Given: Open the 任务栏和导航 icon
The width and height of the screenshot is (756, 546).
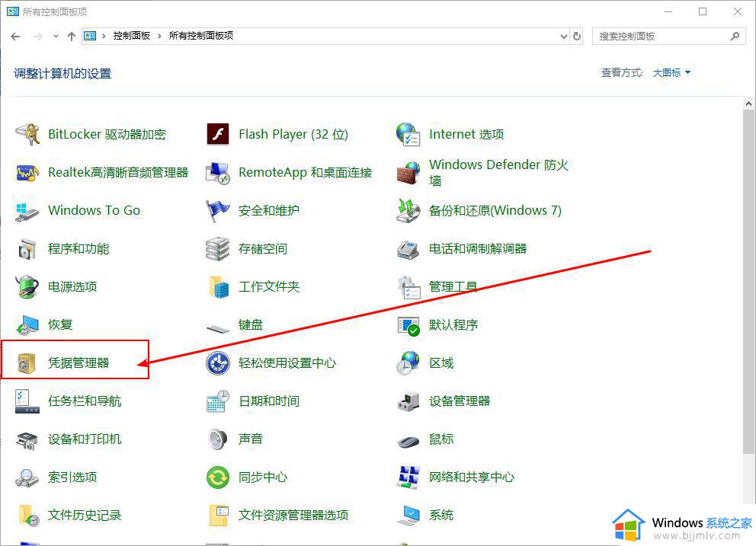Looking at the screenshot, I should point(27,401).
